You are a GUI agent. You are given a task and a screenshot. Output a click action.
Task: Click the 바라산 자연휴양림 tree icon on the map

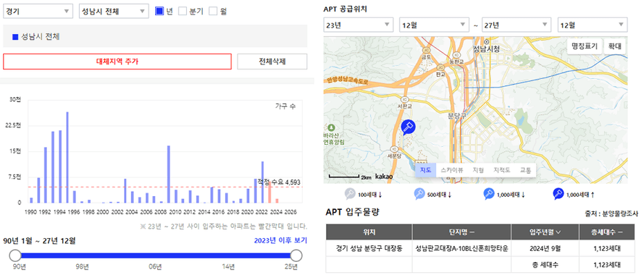tap(332, 128)
